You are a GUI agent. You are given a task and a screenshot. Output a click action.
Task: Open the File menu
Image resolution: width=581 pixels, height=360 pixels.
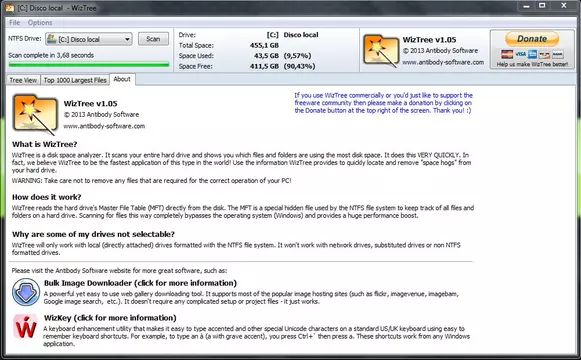pyautogui.click(x=14, y=23)
